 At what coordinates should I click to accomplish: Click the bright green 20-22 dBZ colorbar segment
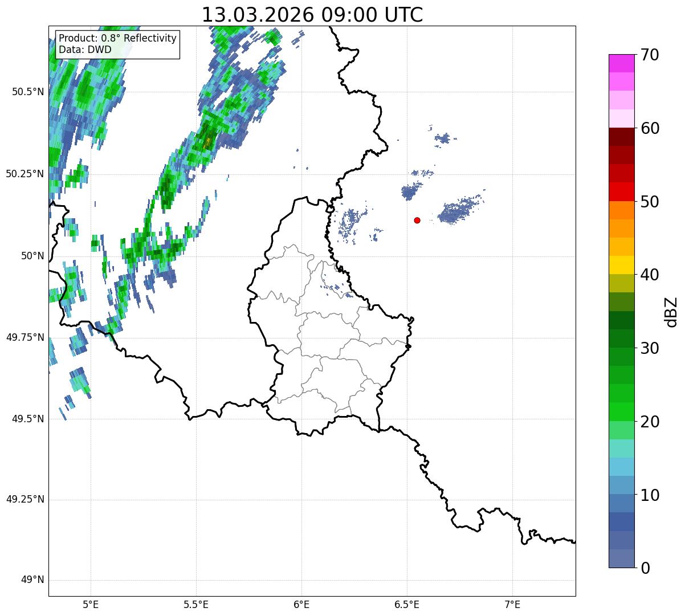pos(621,411)
